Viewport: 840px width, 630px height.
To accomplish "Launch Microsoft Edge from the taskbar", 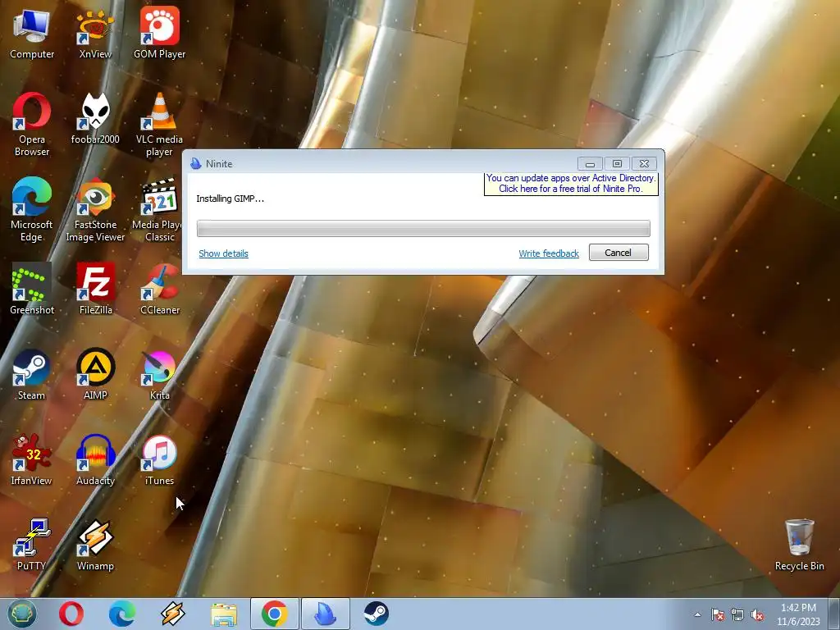I will coord(121,614).
